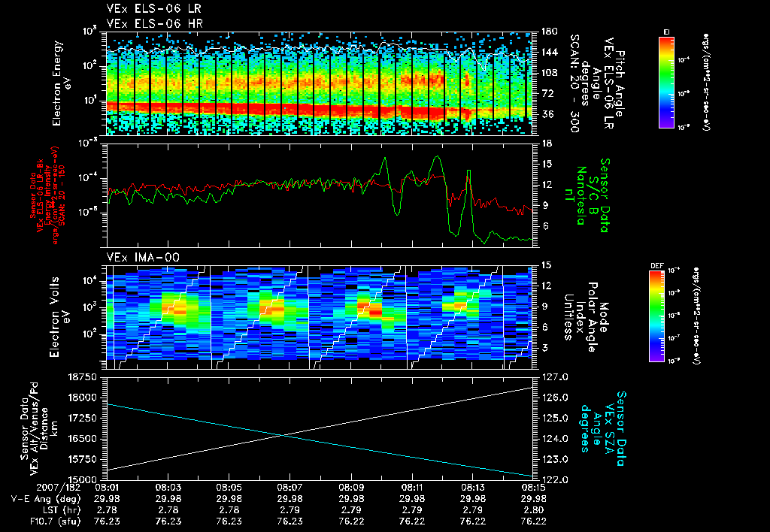Click the 08:13 time tick label

click(x=472, y=488)
